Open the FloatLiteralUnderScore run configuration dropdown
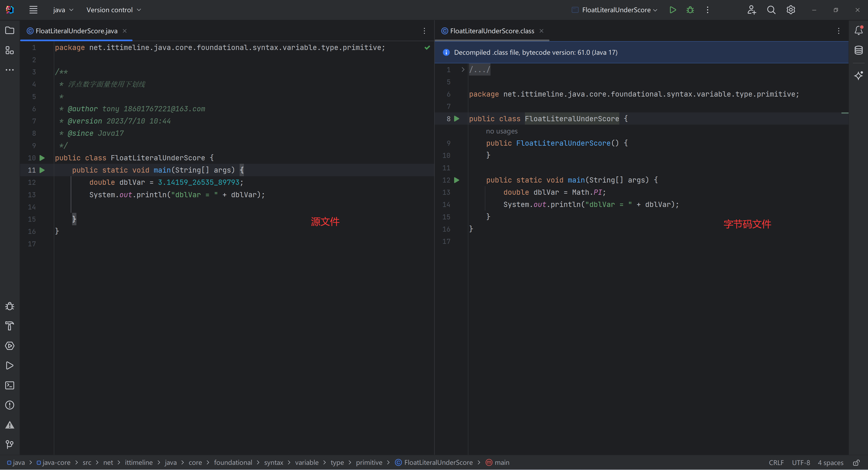The image size is (868, 470). pyautogui.click(x=615, y=10)
